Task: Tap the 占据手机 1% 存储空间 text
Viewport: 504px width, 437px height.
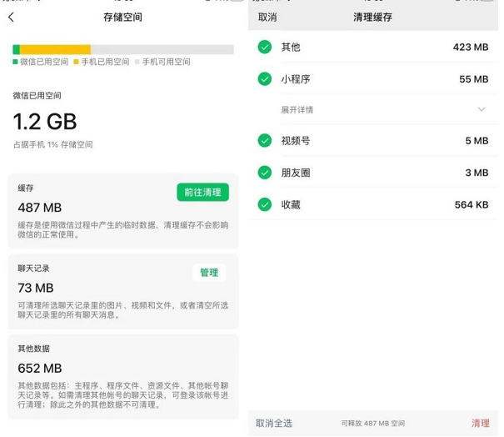Action: coord(52,144)
